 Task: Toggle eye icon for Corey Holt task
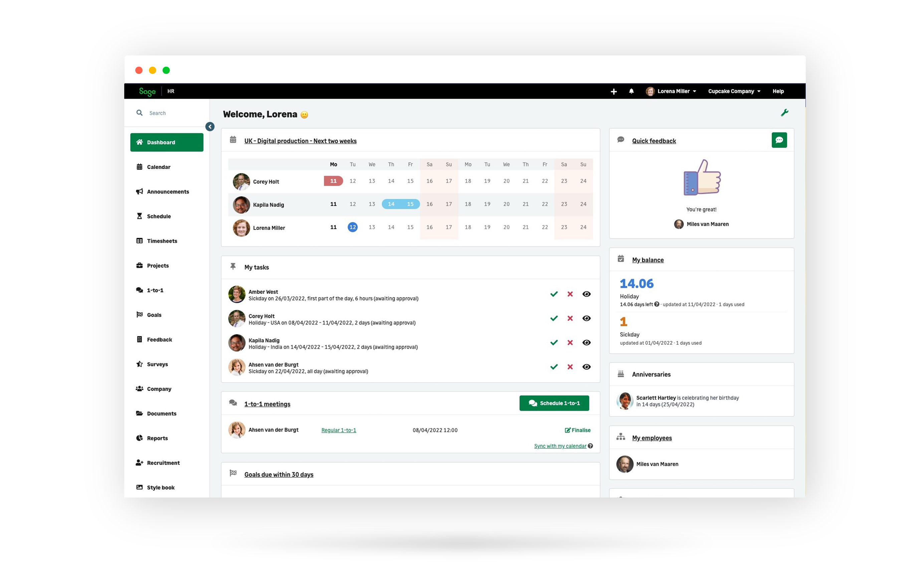tap(586, 320)
